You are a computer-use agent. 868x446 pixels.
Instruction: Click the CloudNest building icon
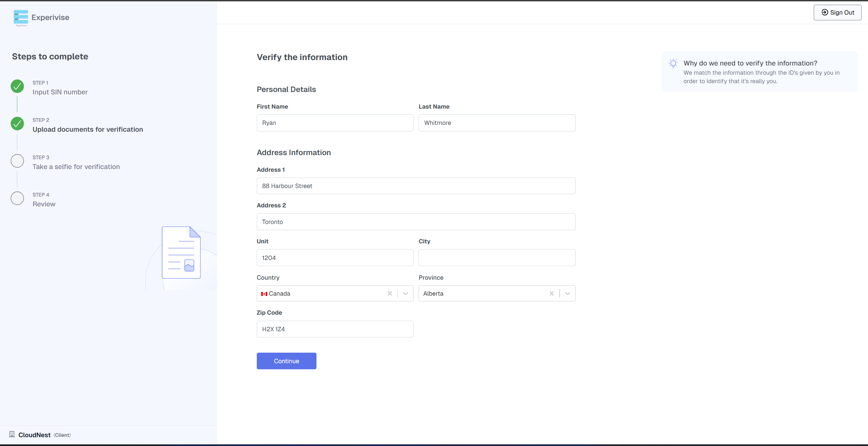(x=12, y=434)
